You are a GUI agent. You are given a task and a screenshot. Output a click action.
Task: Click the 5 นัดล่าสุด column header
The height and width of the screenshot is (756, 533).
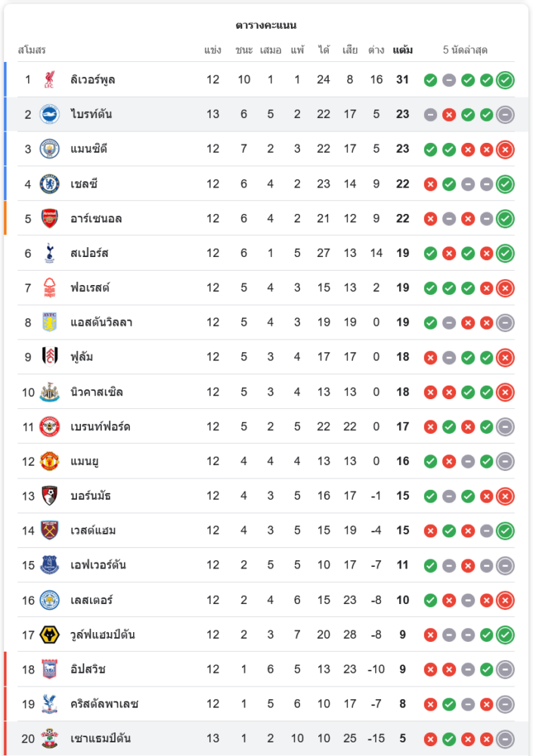pos(465,51)
